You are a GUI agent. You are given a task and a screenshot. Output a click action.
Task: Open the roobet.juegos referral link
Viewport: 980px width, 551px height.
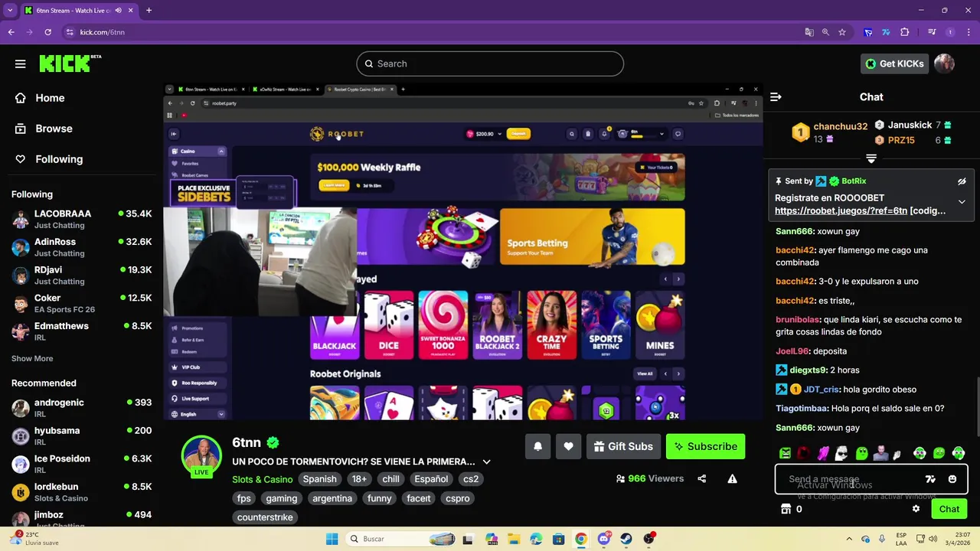pos(841,210)
